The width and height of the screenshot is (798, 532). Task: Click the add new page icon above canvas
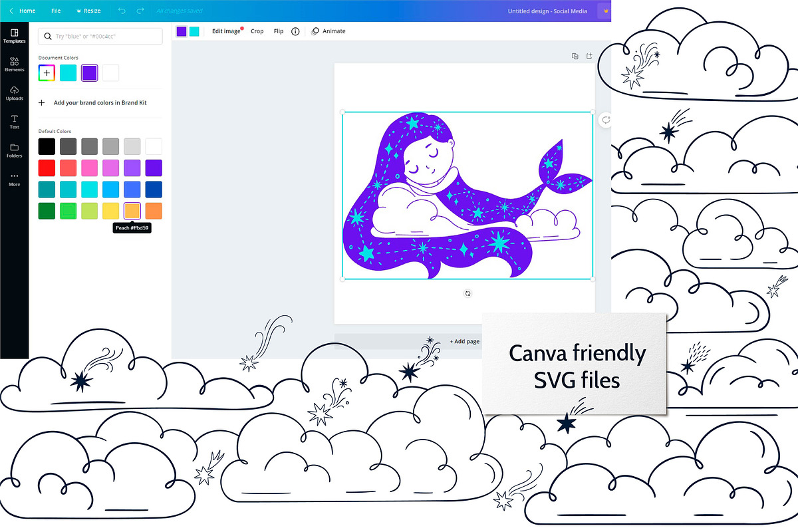589,57
